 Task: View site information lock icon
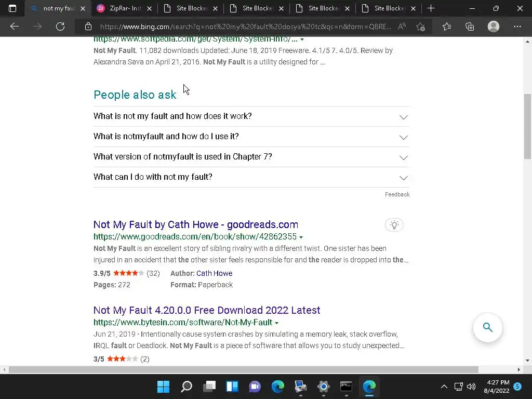pyautogui.click(x=88, y=26)
